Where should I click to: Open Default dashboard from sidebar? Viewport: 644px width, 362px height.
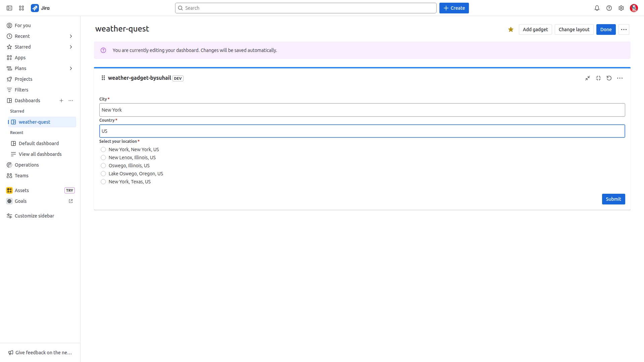39,143
